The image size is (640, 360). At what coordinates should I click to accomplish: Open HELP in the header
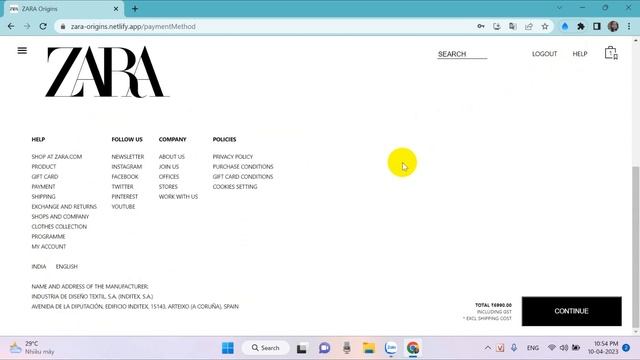pyautogui.click(x=580, y=54)
